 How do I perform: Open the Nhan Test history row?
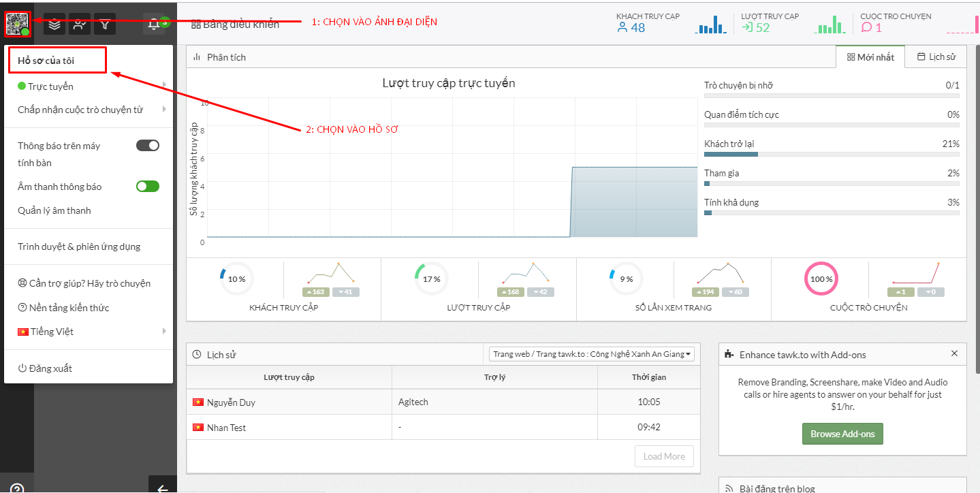click(x=443, y=428)
